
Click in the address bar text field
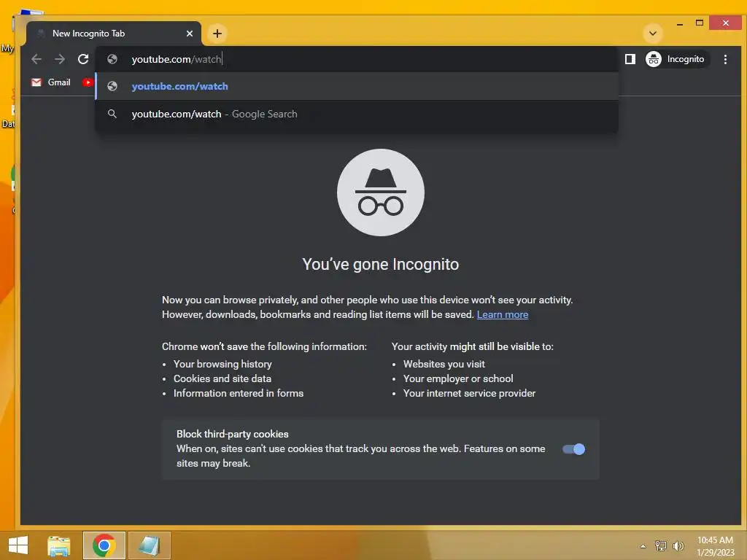point(357,59)
